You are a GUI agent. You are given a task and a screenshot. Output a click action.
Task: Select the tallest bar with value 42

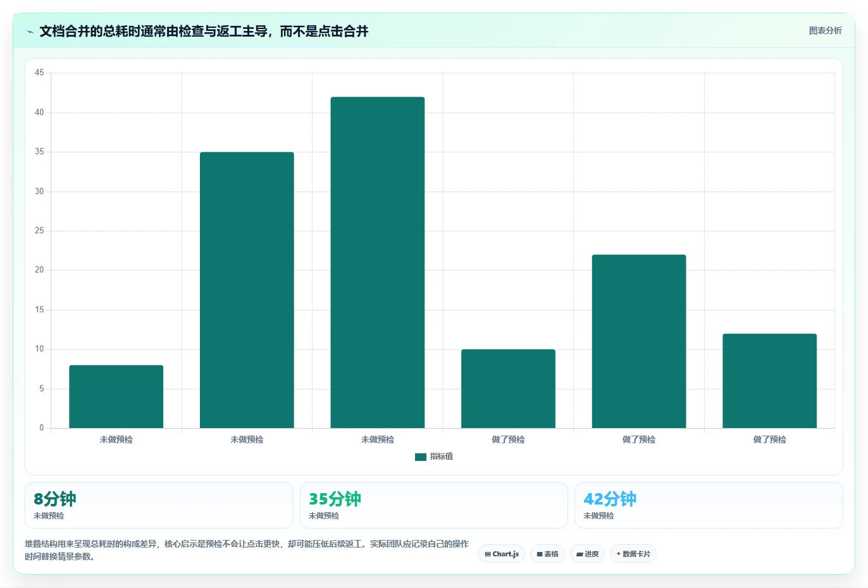[378, 262]
